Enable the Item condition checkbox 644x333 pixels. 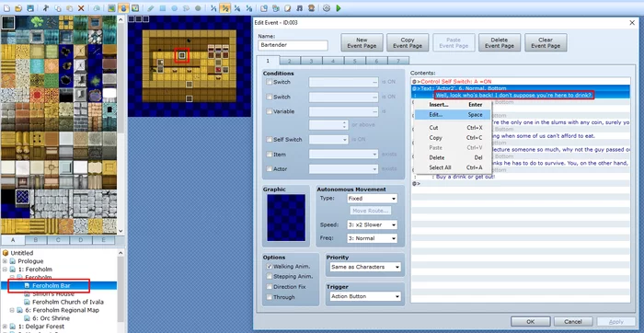270,155
